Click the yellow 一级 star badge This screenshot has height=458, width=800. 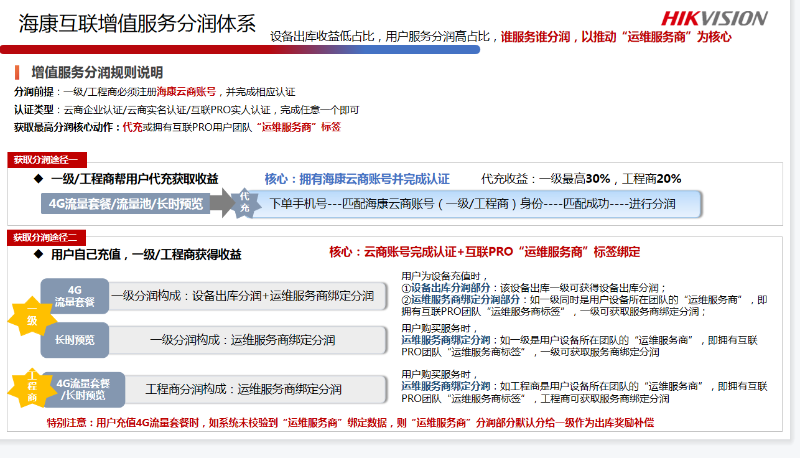coord(31,320)
